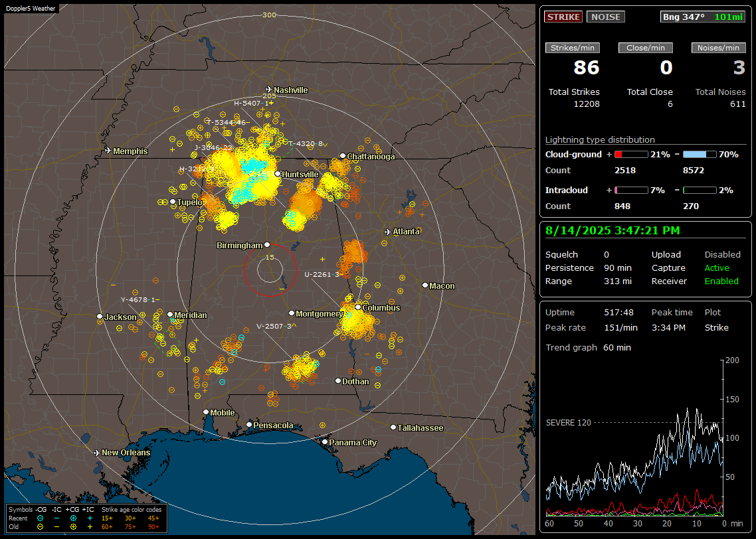The width and height of the screenshot is (756, 539).
Task: Click the recent -CG cyan circle legend symbol
Action: pyautogui.click(x=40, y=518)
